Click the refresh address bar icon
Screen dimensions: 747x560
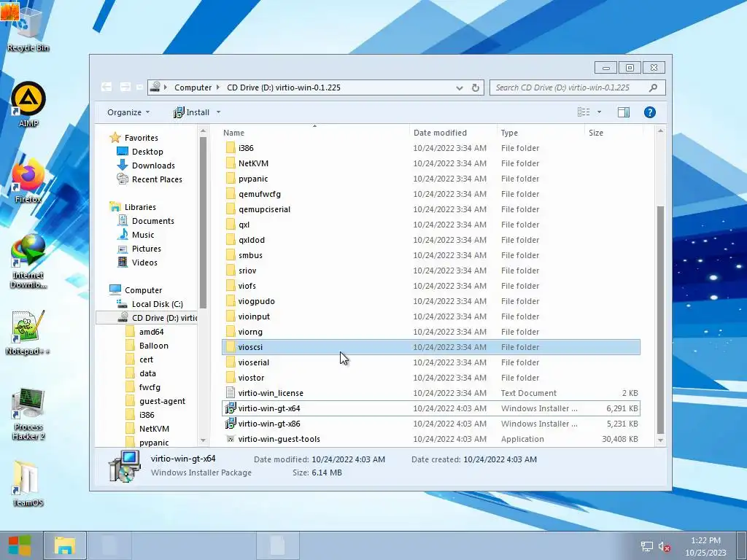[475, 87]
